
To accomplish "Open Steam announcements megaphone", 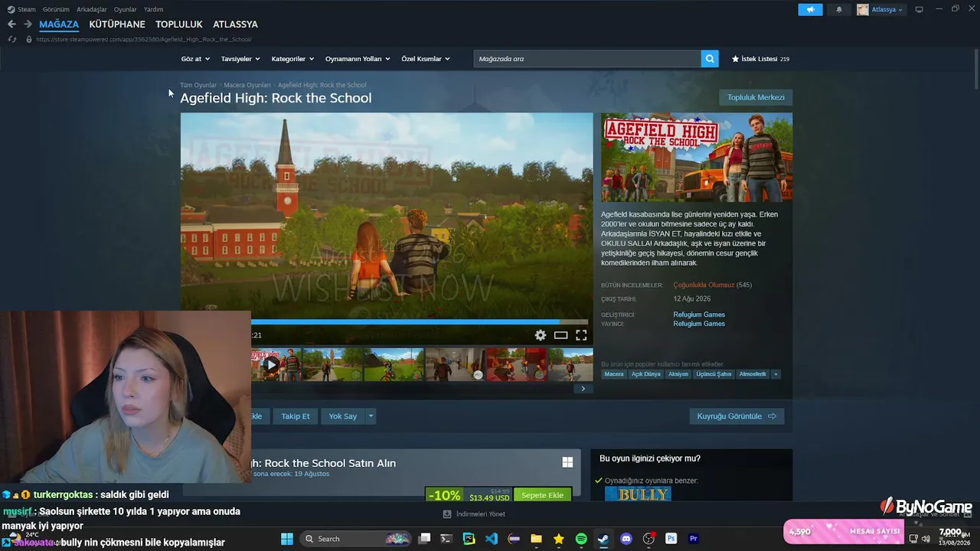I will 810,10.
